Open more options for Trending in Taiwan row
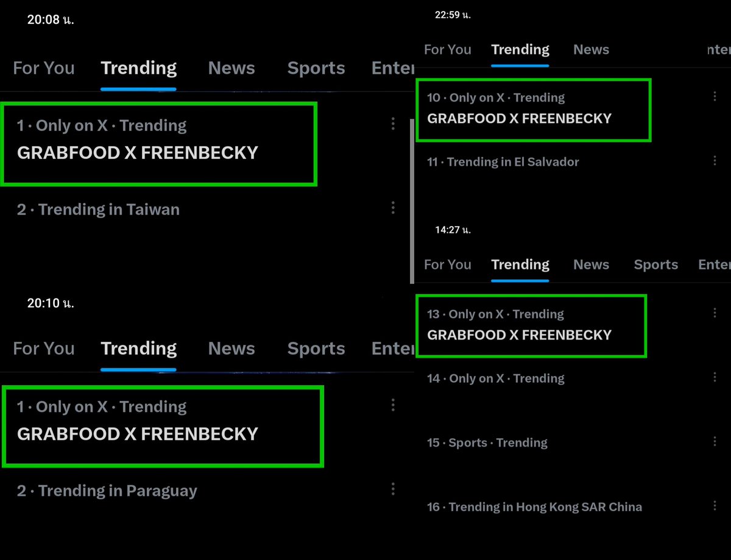This screenshot has width=731, height=560. (x=393, y=208)
